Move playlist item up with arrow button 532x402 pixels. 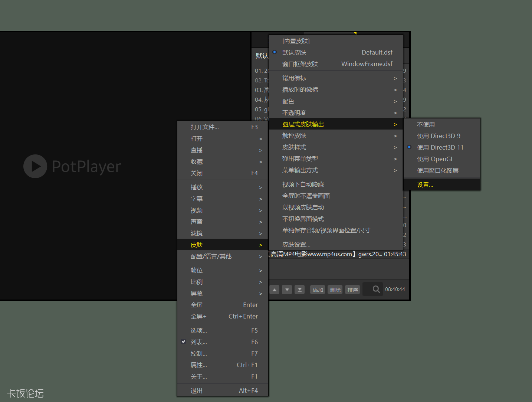[x=275, y=290]
